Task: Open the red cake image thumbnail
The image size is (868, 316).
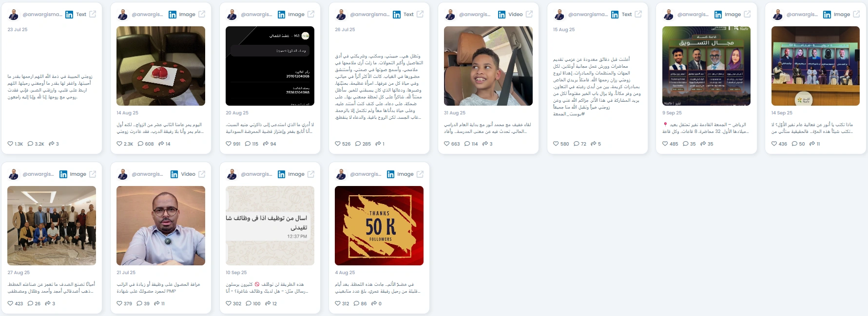Action: 161,66
